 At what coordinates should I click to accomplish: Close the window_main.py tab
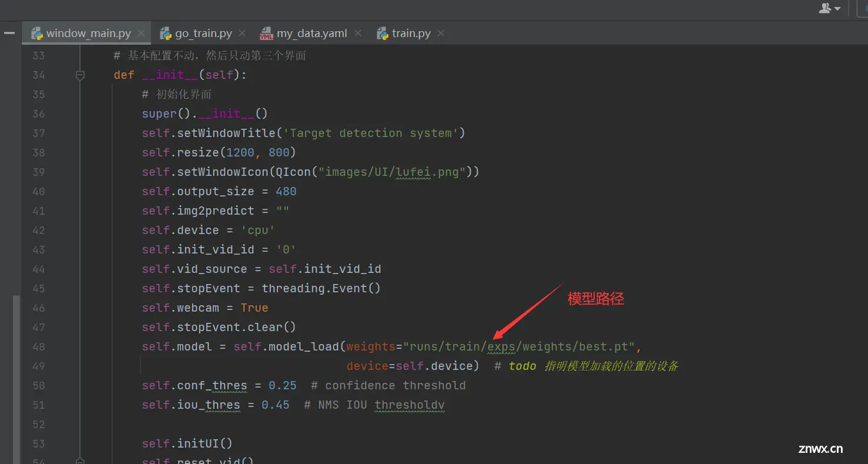tap(141, 33)
